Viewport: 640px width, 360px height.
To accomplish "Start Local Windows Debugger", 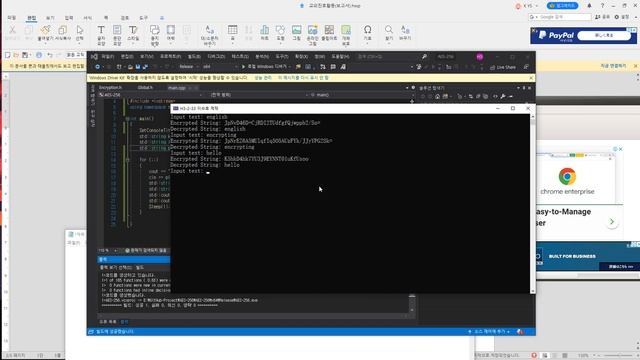I will pyautogui.click(x=265, y=67).
